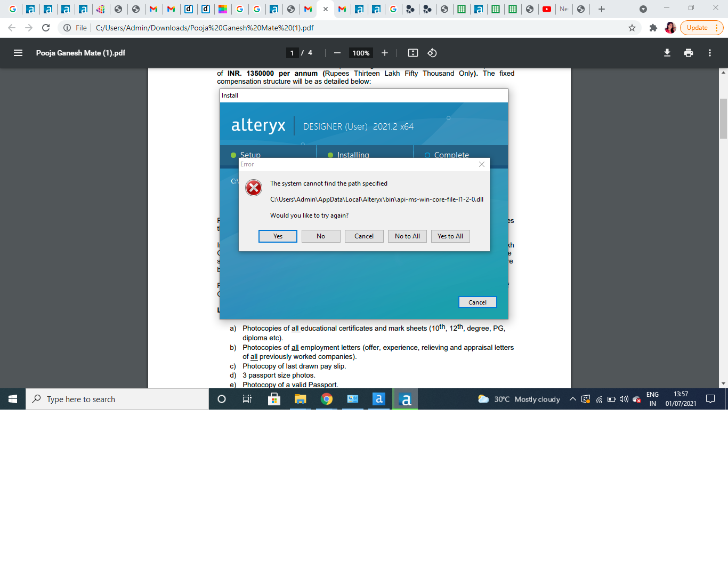Screen dimensions: 728x576
Task: Click the zoom out minus icon
Action: [x=337, y=53]
